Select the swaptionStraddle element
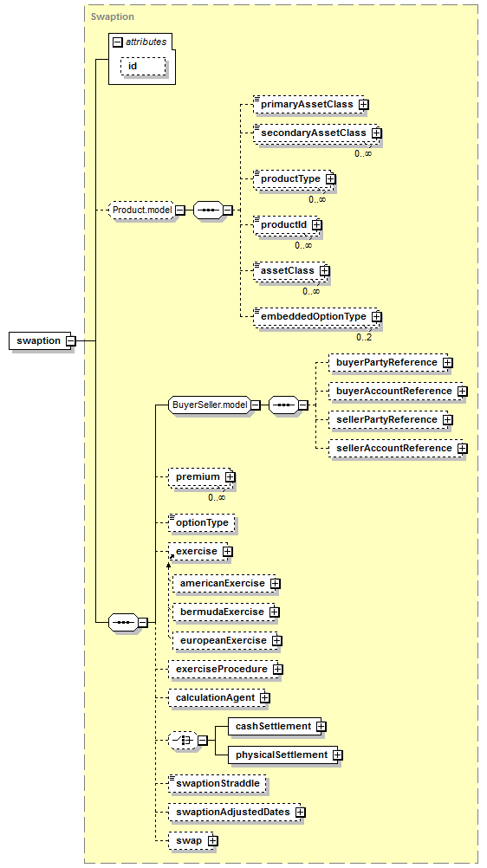The image size is (487, 868). click(218, 784)
